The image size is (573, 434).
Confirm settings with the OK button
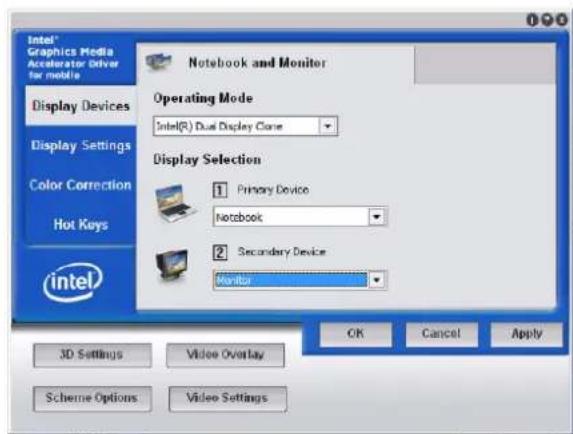[355, 334]
